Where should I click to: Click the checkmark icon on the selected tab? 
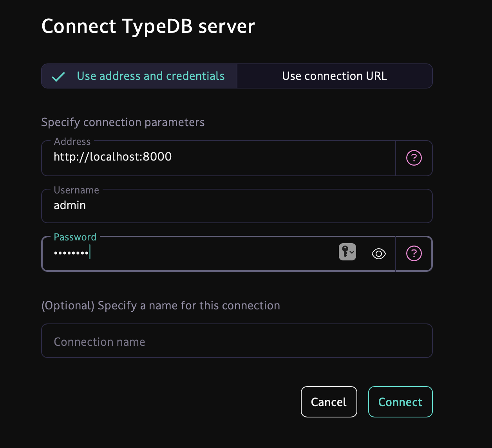click(x=58, y=77)
